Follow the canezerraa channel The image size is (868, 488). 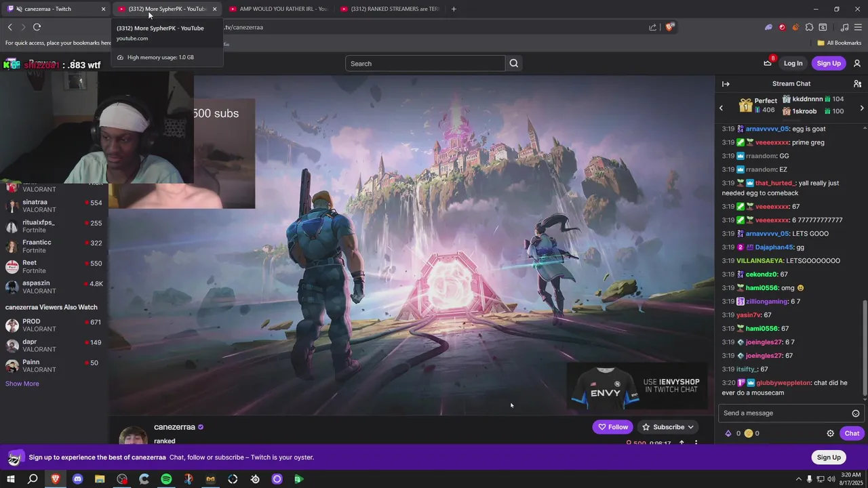[x=612, y=427]
